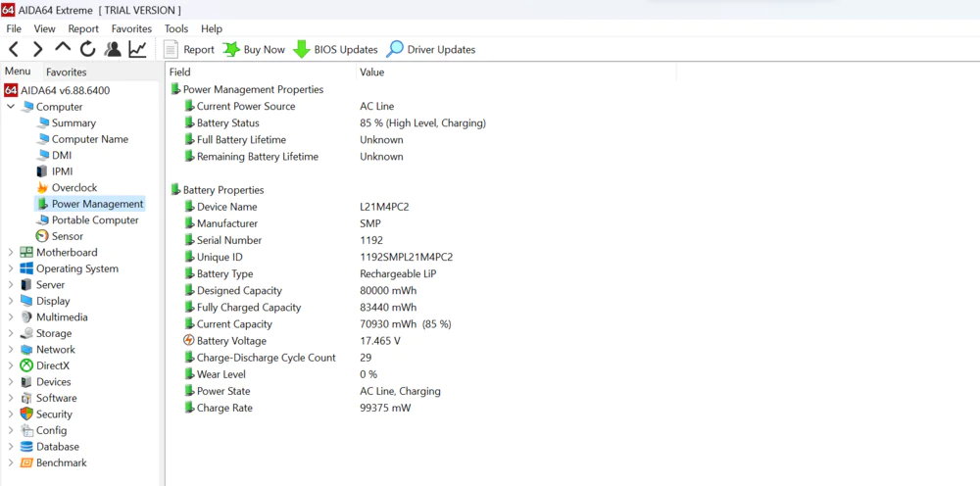Screen dimensions: 980x486
Task: Click the Overclock flame icon
Action: 42,187
